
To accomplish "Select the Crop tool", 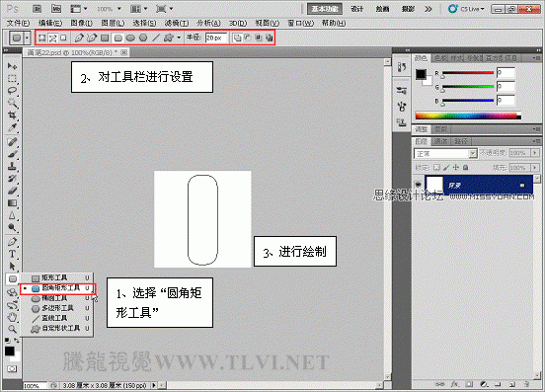I will (12, 115).
